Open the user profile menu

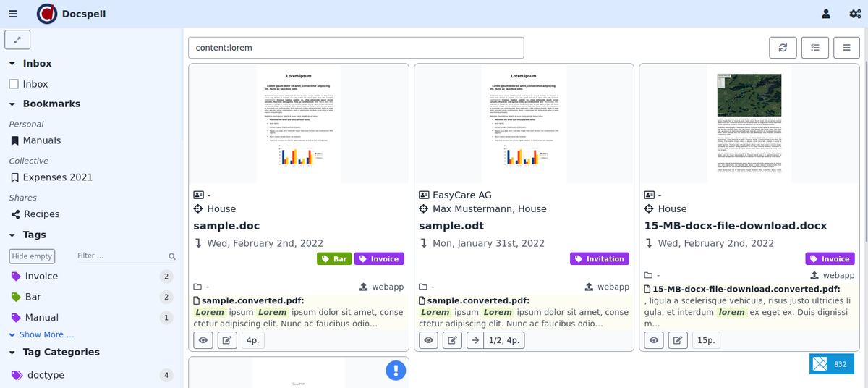826,14
